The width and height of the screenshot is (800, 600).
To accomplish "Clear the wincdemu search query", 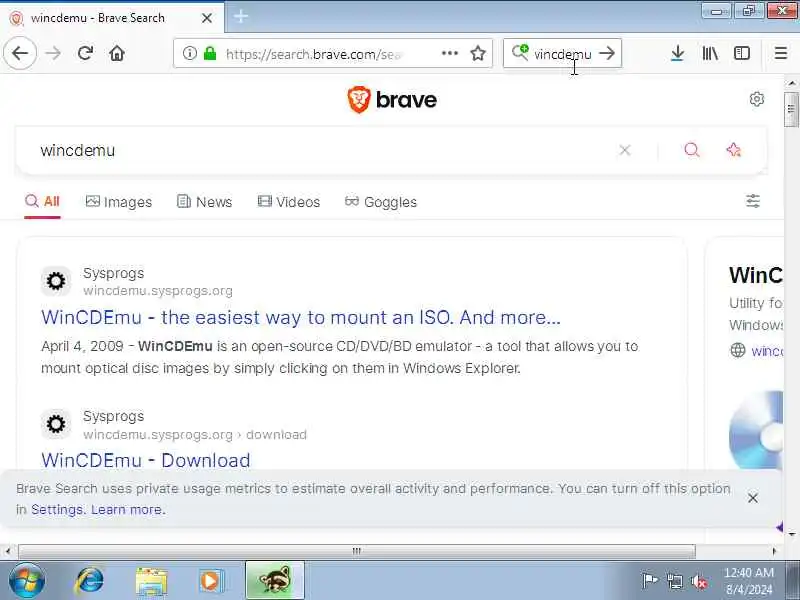I will click(625, 150).
